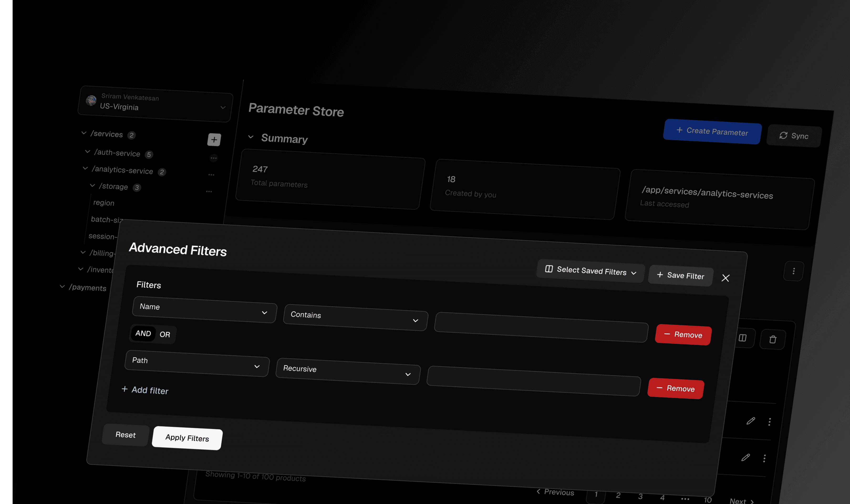Go to page 2 in pagination
Screen dimensions: 850x504
[618, 495]
